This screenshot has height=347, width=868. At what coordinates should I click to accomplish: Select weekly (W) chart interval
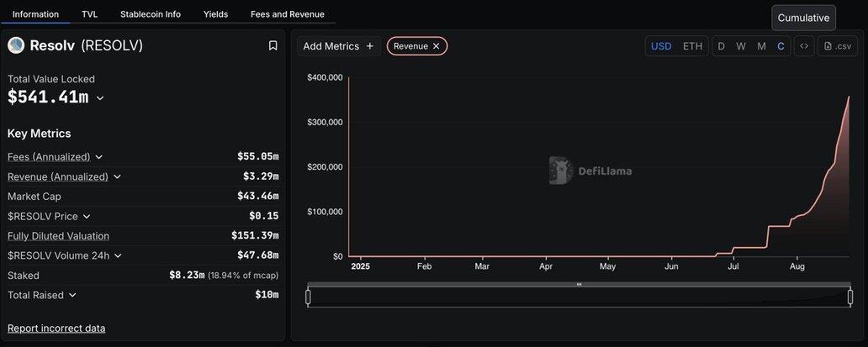[x=741, y=46]
